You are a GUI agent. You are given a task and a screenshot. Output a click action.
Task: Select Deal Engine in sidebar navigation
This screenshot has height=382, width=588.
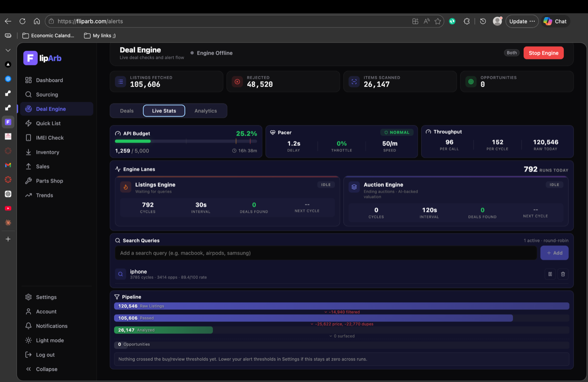[56, 109]
